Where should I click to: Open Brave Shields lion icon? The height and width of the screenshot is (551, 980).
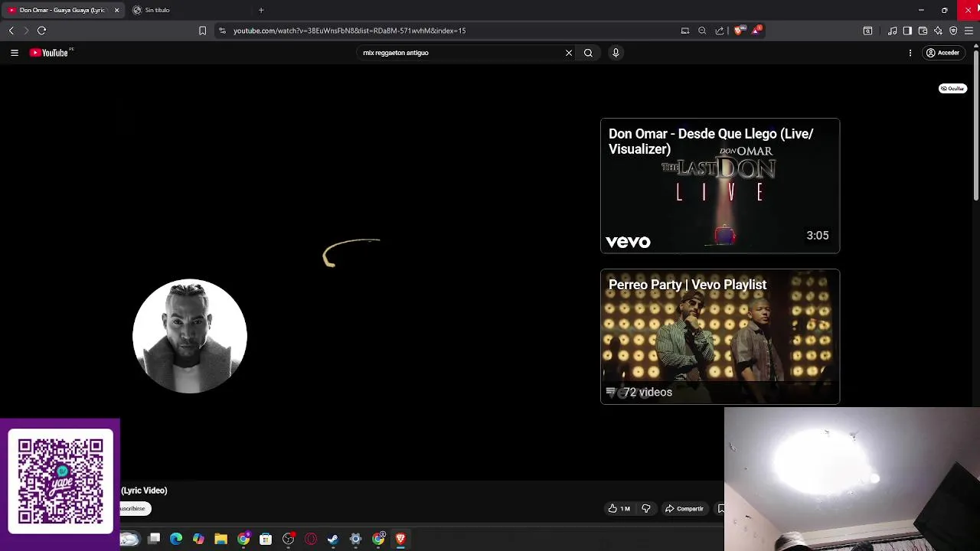click(738, 31)
